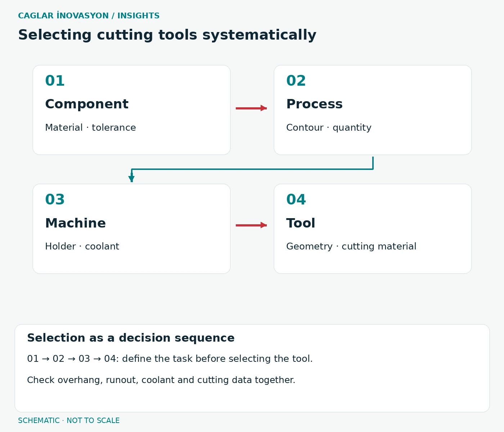The width and height of the screenshot is (504, 432).
Task: Click the "Geometry · cutting material" subtitle
Action: coord(351,247)
